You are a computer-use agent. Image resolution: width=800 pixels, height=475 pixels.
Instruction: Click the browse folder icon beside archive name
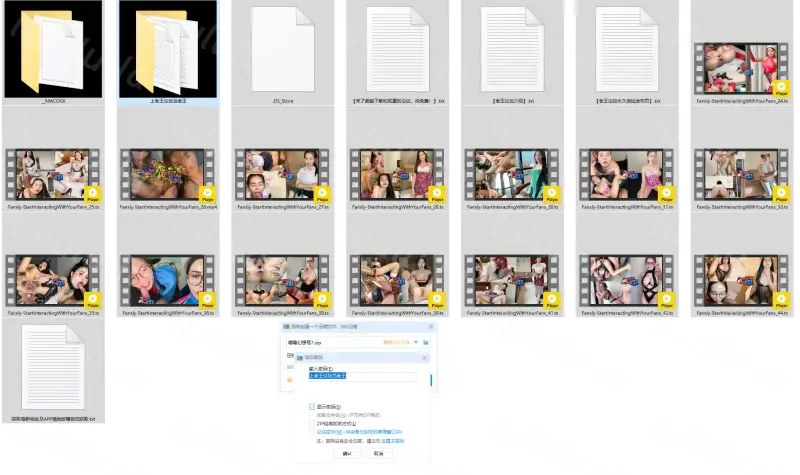pyautogui.click(x=426, y=342)
